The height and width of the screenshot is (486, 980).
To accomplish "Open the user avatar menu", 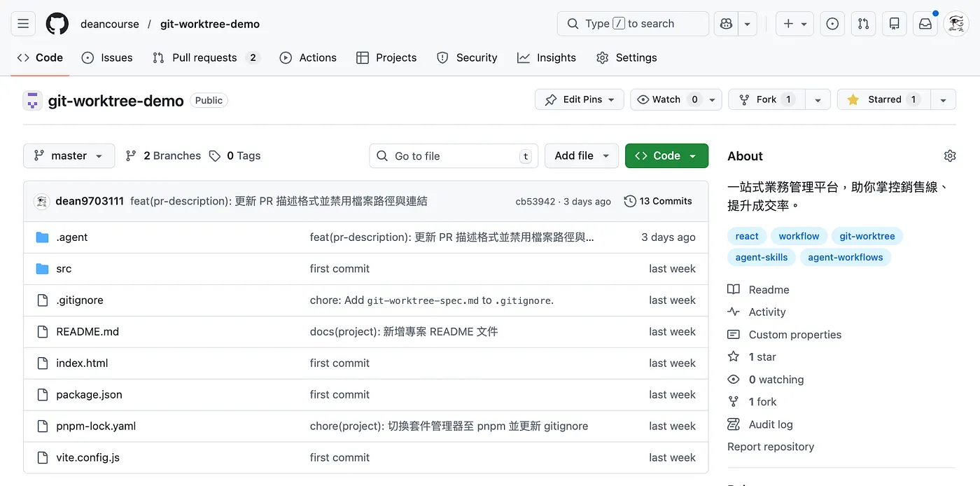I will (x=955, y=24).
